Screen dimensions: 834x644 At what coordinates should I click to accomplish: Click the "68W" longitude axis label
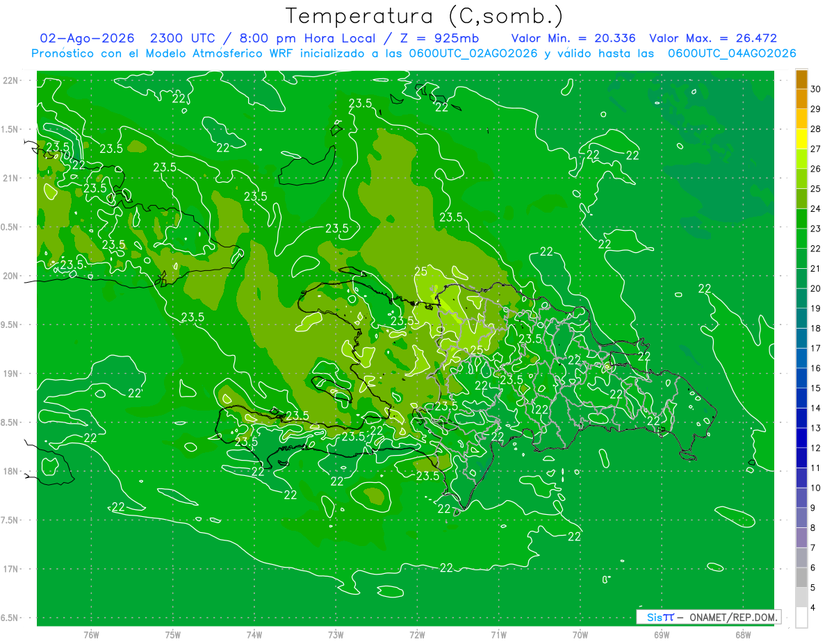(743, 634)
